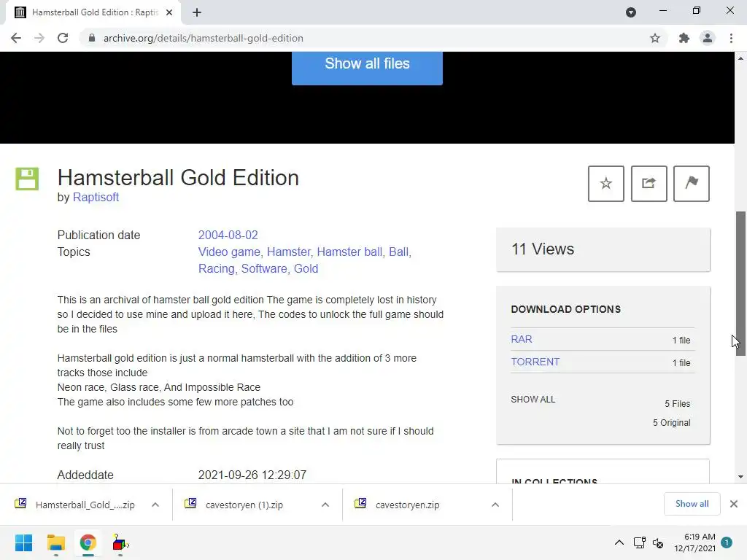The height and width of the screenshot is (560, 747).
Task: Open the Ball topic link
Action: point(399,252)
